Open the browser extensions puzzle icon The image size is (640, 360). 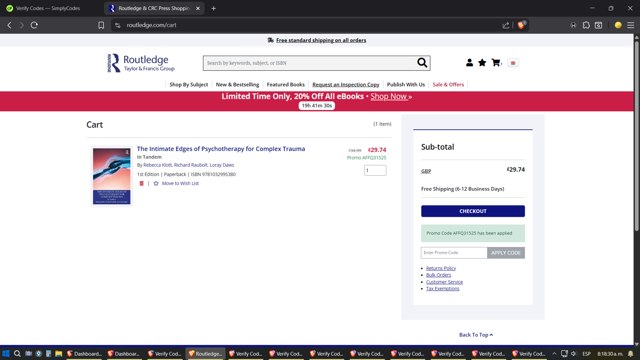[x=586, y=25]
